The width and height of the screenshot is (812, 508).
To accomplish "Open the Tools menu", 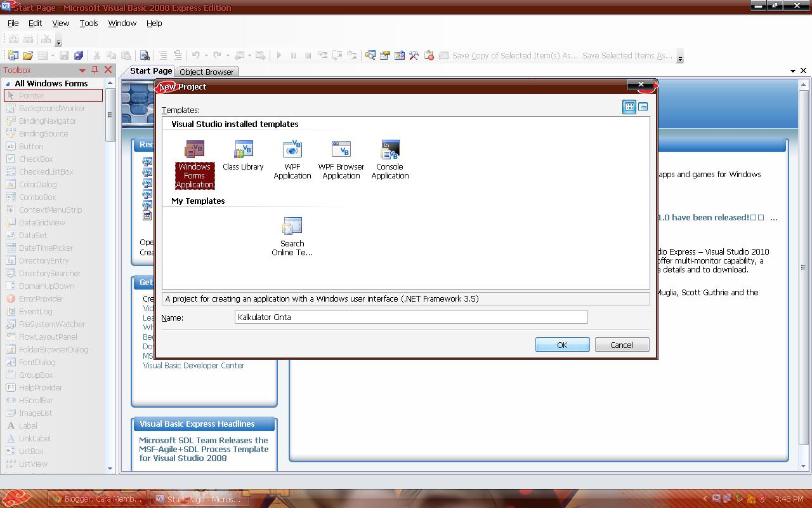I will 89,23.
